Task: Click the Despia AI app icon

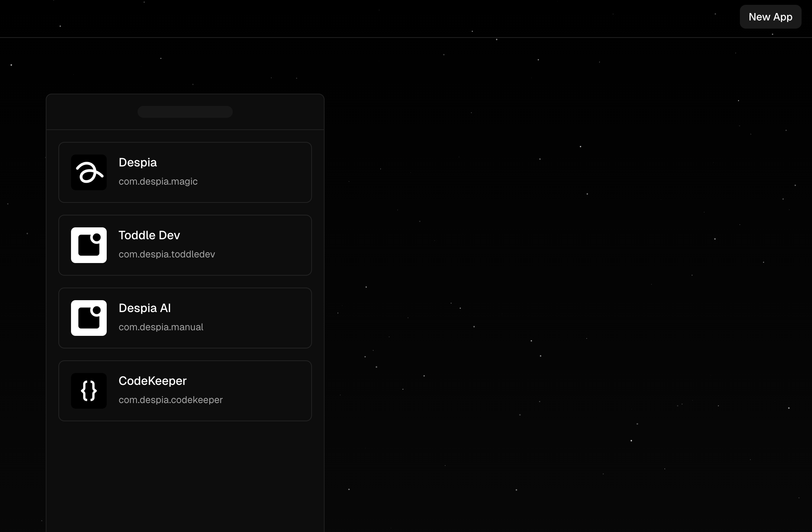Action: coord(88,318)
